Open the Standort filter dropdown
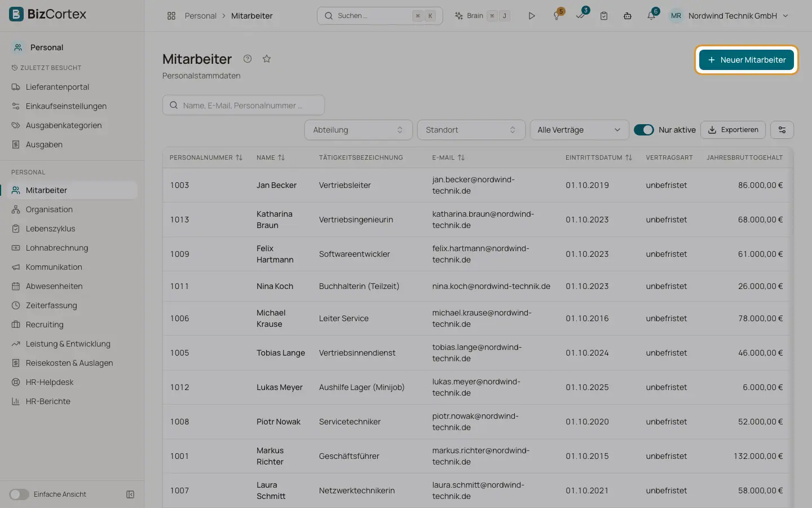This screenshot has width=812, height=508. click(x=471, y=130)
